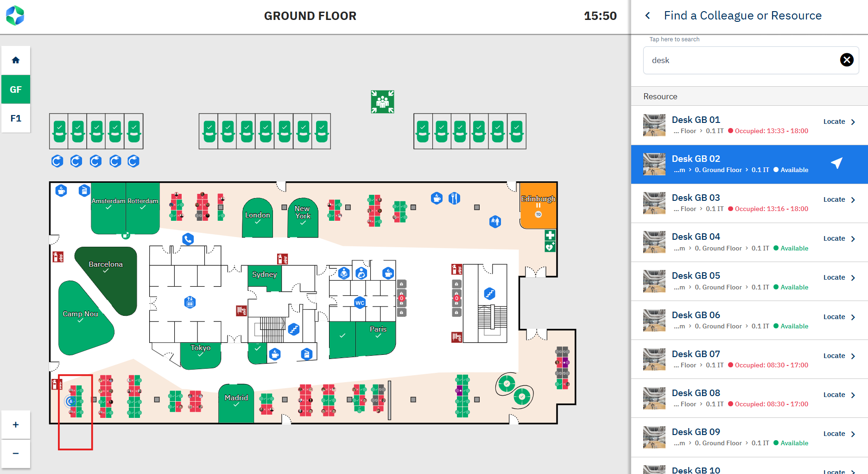Screen dimensions: 868x474
Task: Click the home icon in left sidebar
Action: tap(16, 60)
